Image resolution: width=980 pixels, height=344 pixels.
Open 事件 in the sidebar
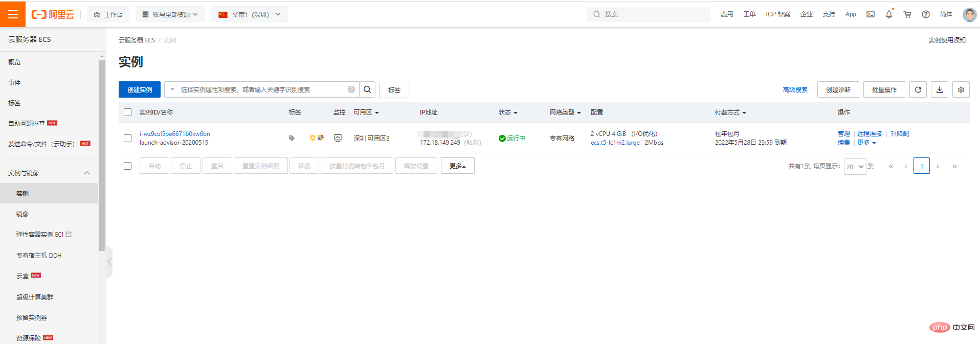(14, 82)
